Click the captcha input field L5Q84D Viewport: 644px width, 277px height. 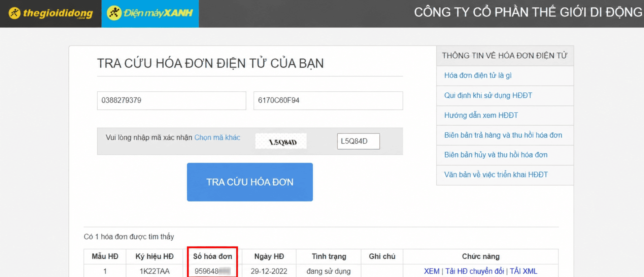pos(358,141)
